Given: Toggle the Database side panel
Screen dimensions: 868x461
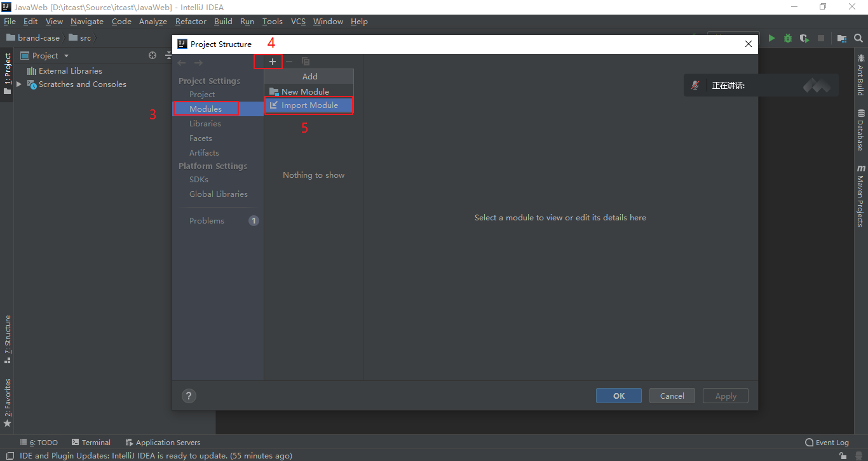Looking at the screenshot, I should [861, 130].
